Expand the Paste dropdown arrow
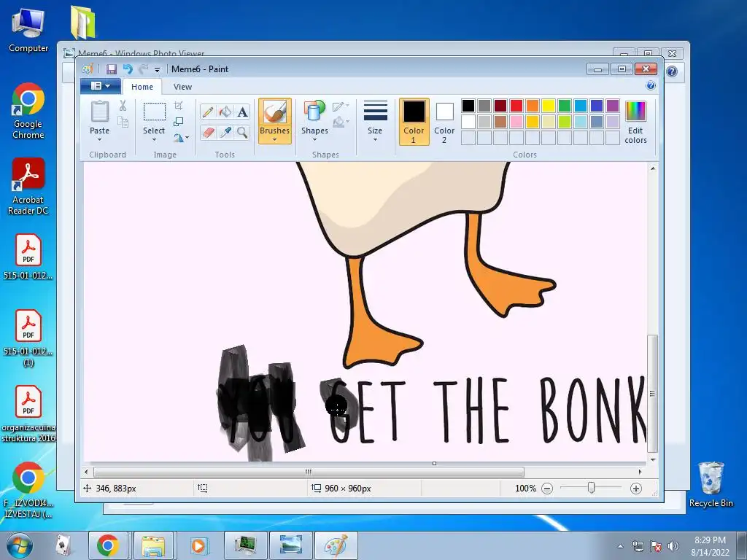The image size is (747, 560). pyautogui.click(x=99, y=139)
